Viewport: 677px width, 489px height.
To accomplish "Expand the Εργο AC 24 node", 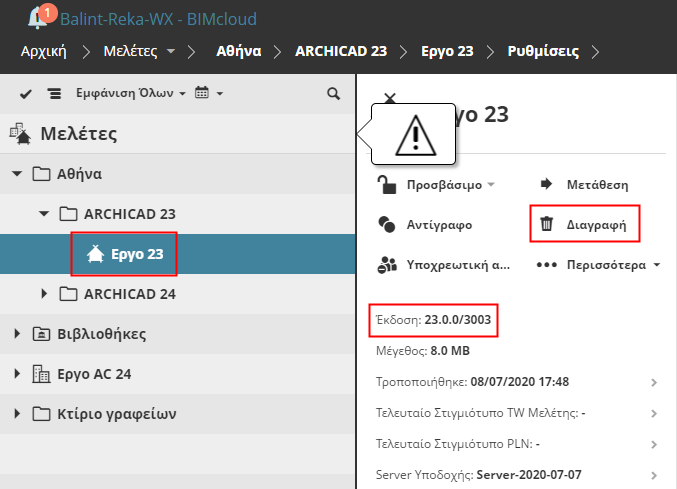I will (x=17, y=374).
